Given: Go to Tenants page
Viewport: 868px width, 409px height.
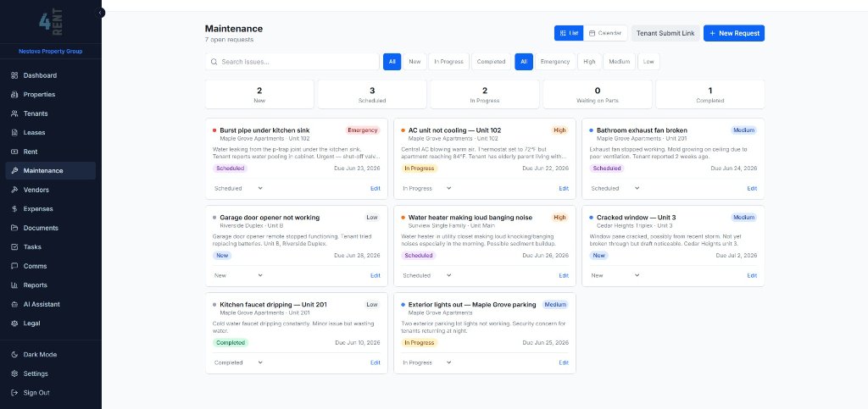Looking at the screenshot, I should pos(50,113).
